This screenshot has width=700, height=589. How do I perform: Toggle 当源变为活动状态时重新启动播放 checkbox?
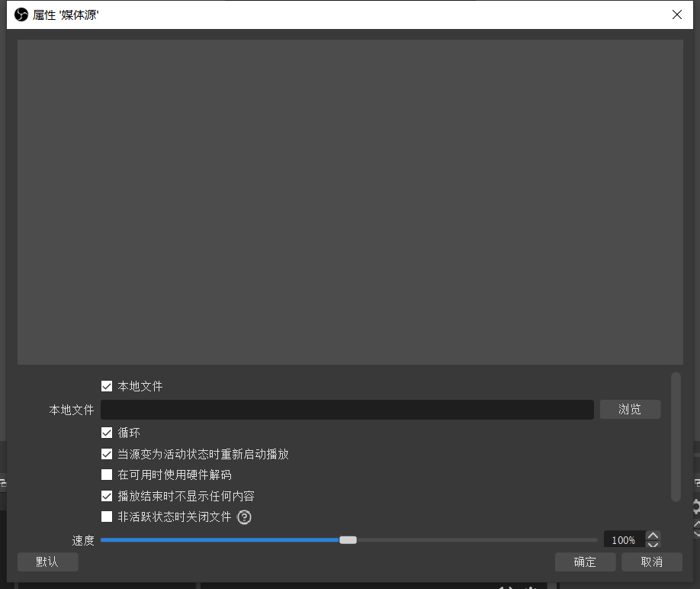pos(107,454)
